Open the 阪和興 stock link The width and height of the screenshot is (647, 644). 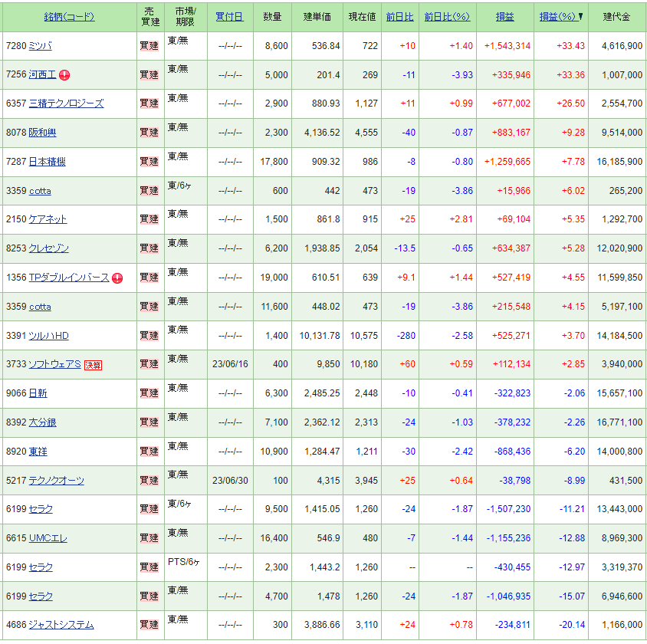(42, 133)
